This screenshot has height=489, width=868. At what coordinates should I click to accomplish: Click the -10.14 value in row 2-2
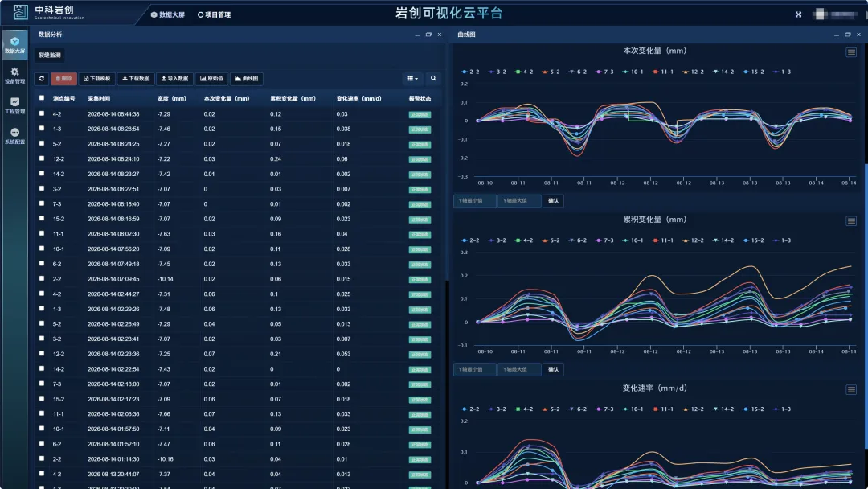point(165,279)
